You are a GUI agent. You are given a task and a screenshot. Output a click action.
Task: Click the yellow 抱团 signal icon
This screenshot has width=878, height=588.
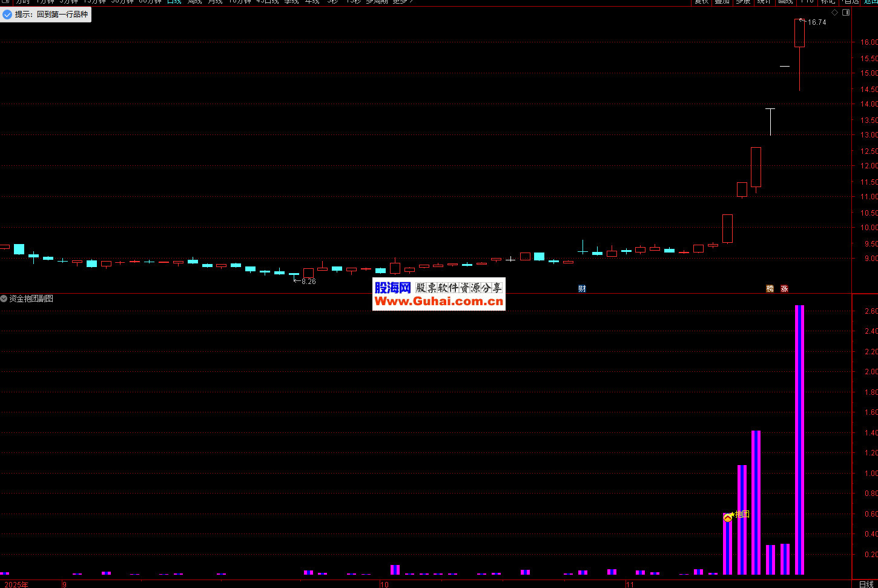click(728, 517)
